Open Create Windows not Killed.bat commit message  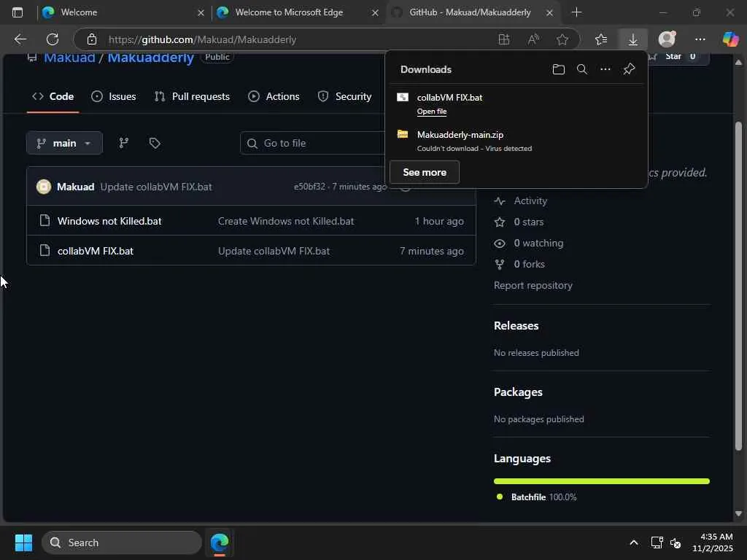pyautogui.click(x=286, y=221)
